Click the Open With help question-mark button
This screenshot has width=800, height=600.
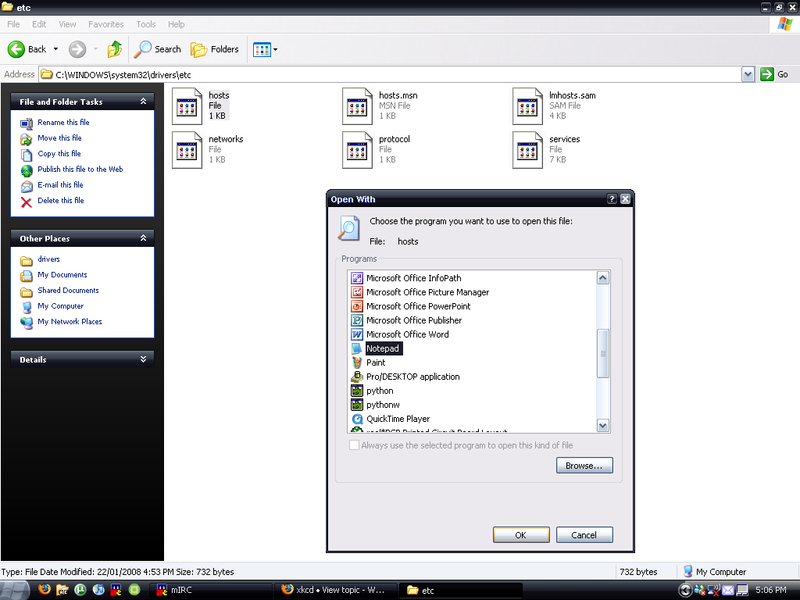pos(612,199)
